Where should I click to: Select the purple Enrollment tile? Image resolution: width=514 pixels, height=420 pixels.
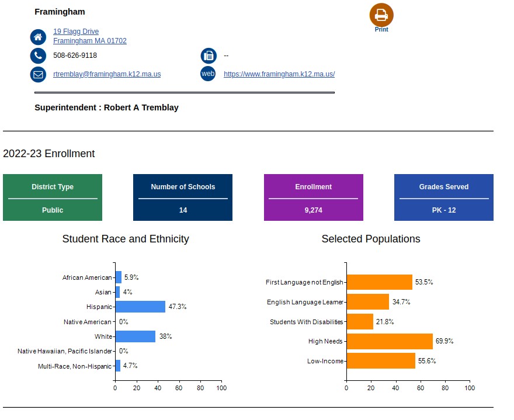pos(314,197)
